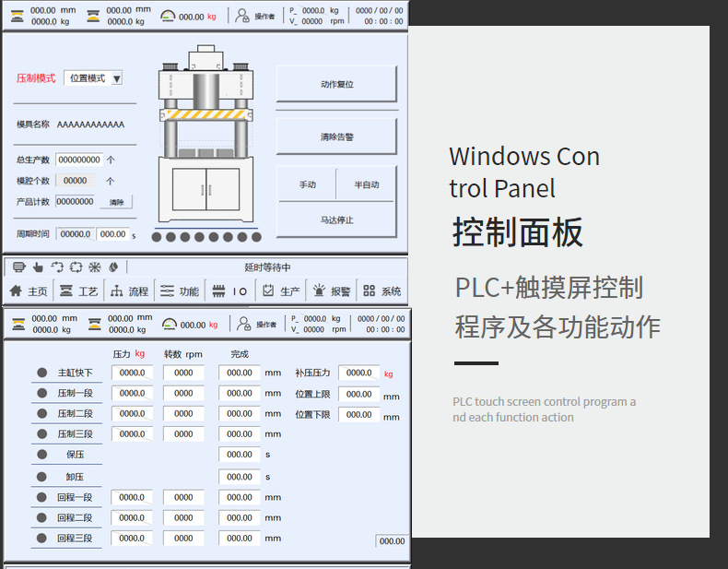This screenshot has height=569, width=728.
Task: Select the hand pointer icon in the toolbar
Action: coord(38,267)
